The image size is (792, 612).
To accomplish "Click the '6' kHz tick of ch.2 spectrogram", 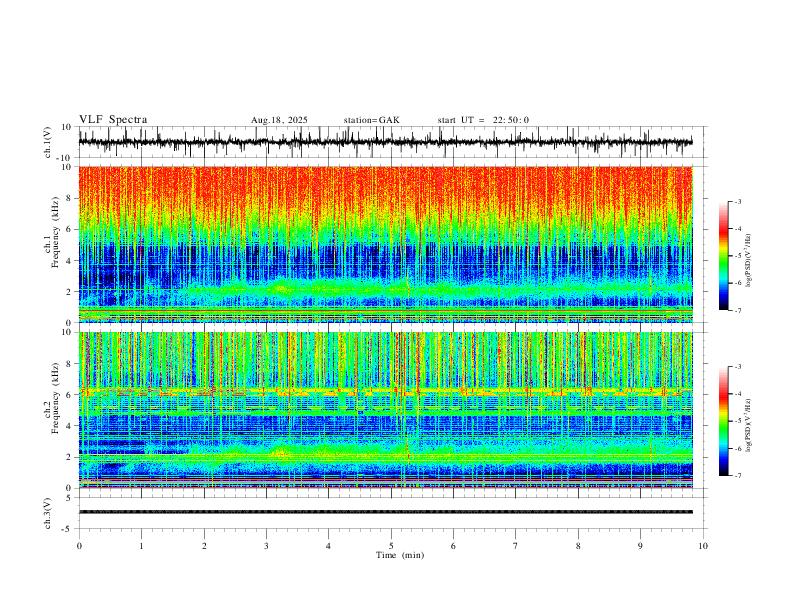I will pyautogui.click(x=69, y=395).
